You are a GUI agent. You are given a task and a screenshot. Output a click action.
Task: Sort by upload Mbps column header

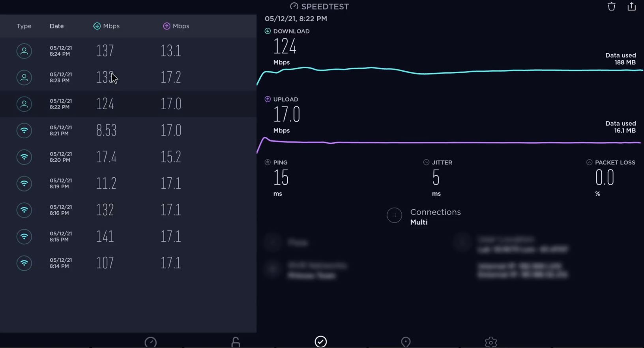point(176,26)
